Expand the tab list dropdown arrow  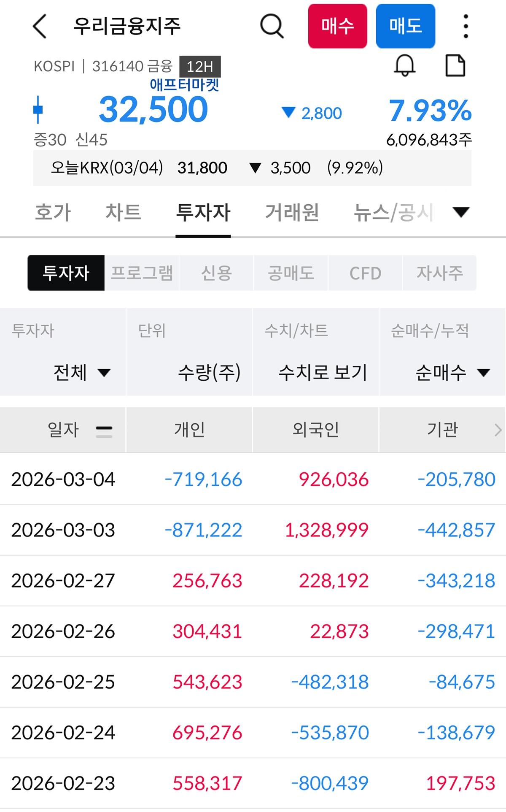pyautogui.click(x=460, y=212)
